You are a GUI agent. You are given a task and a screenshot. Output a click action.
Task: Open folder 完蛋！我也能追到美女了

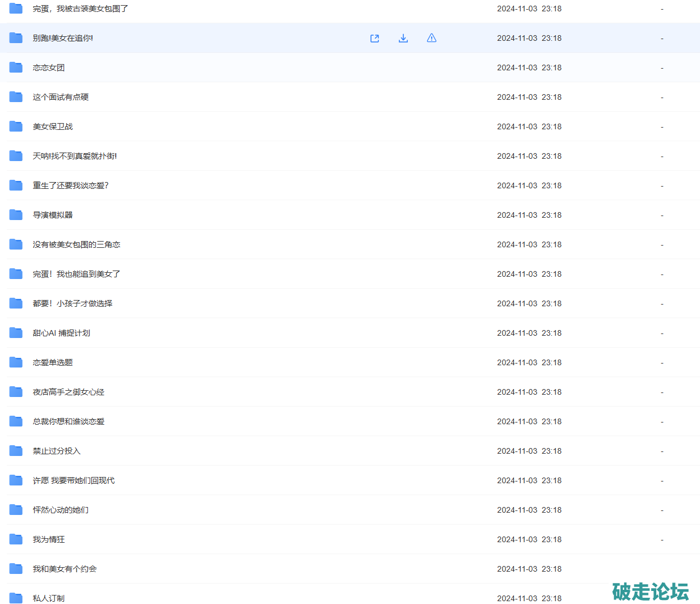pos(77,274)
